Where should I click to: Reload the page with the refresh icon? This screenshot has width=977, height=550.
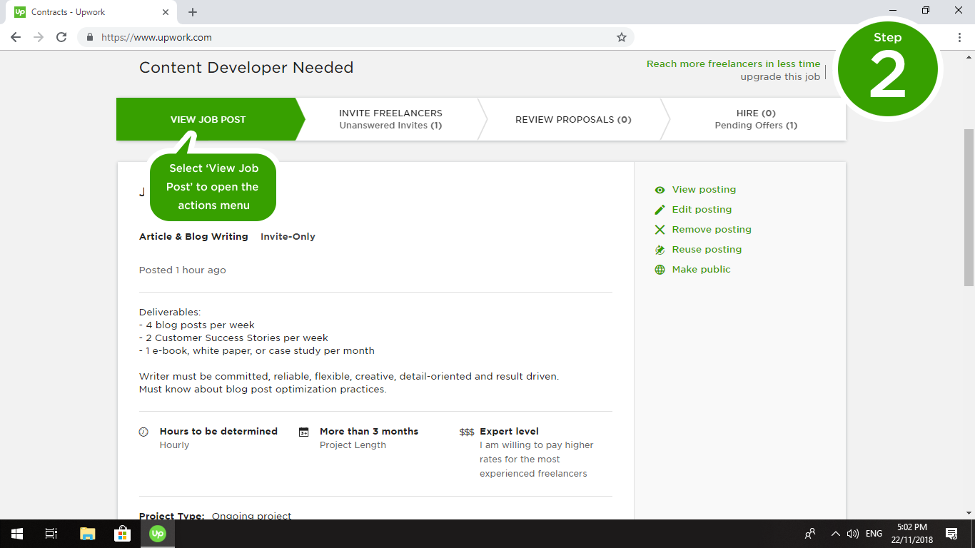(x=61, y=37)
